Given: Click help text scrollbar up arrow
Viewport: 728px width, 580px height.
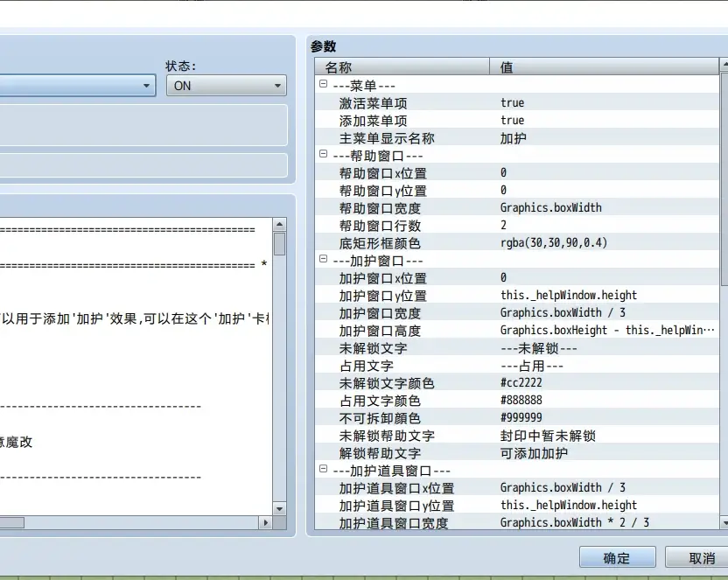Looking at the screenshot, I should [x=279, y=225].
